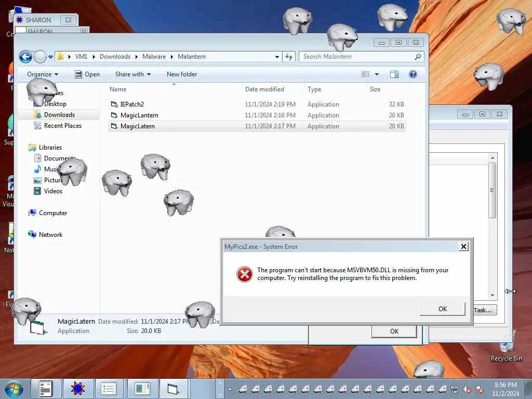The image size is (532, 399).
Task: Click Open in the Explorer toolbar
Action: [x=87, y=74]
